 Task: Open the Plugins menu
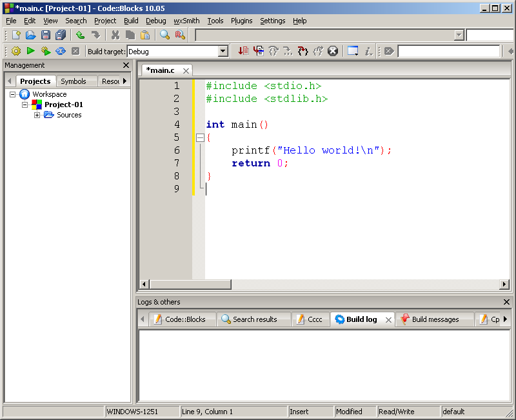pos(241,21)
